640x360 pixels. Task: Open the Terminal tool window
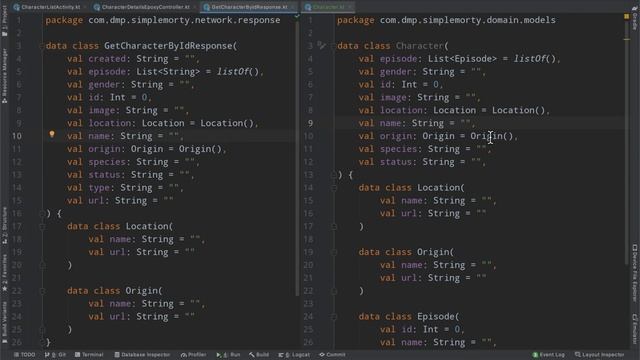click(89, 355)
